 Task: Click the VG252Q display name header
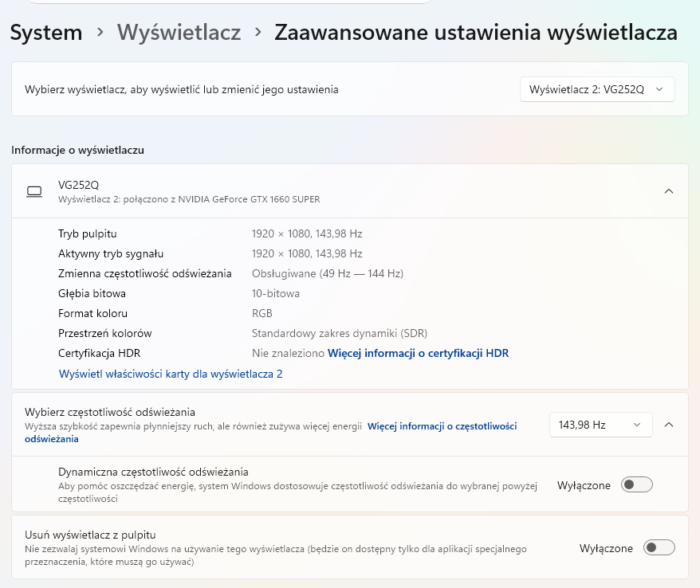tap(79, 185)
